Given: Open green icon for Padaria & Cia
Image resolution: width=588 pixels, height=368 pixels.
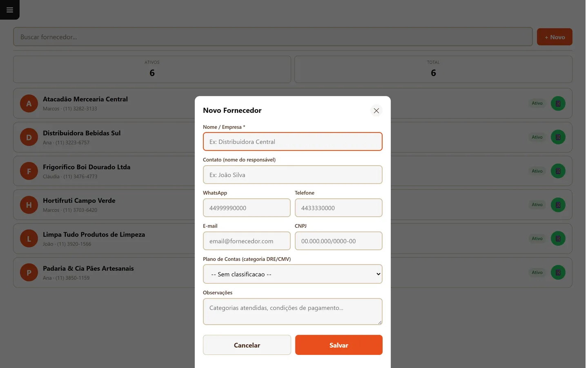Looking at the screenshot, I should (x=558, y=273).
